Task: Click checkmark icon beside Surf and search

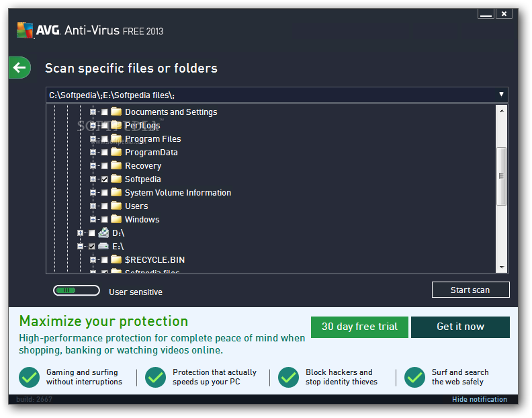Action: [x=414, y=377]
